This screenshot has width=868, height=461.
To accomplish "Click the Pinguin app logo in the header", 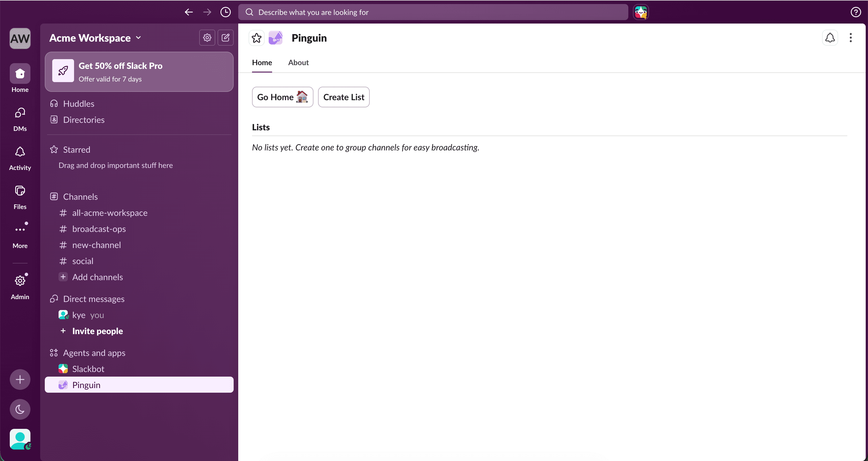I will [276, 38].
